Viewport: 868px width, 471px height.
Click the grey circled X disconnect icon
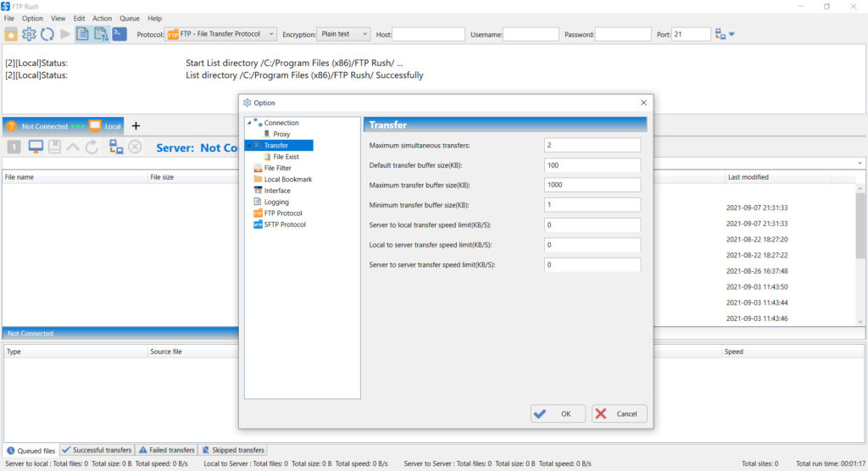pos(135,147)
